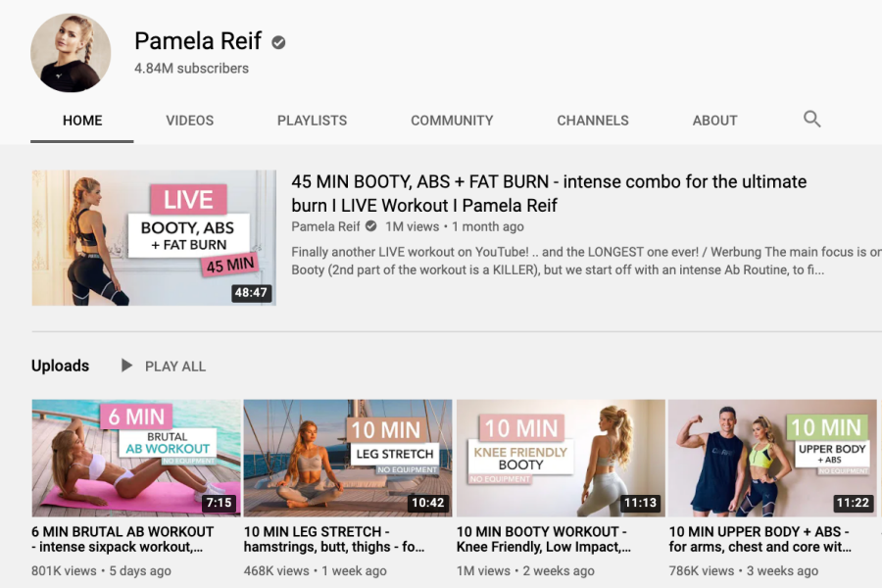Open the 6 MIN Brutal Ab Workout thumbnail
The width and height of the screenshot is (882, 588).
tap(135, 458)
